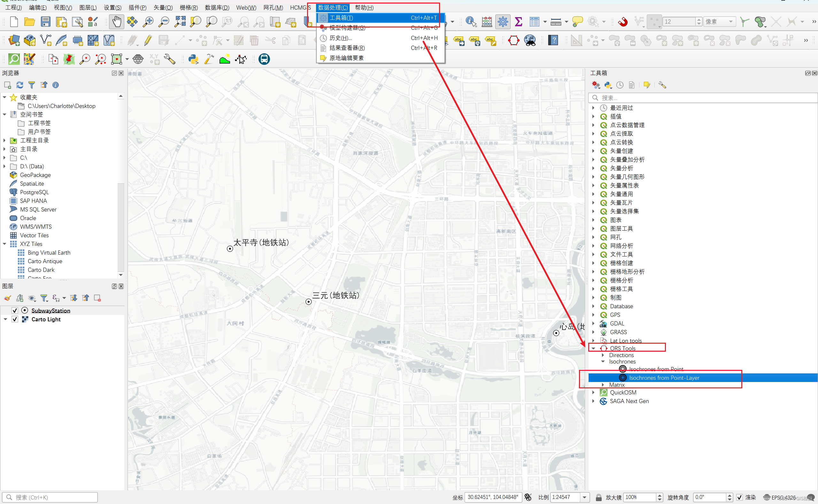Select the Isochrones from Point-Layer tool
This screenshot has width=818, height=504.
pyautogui.click(x=663, y=378)
